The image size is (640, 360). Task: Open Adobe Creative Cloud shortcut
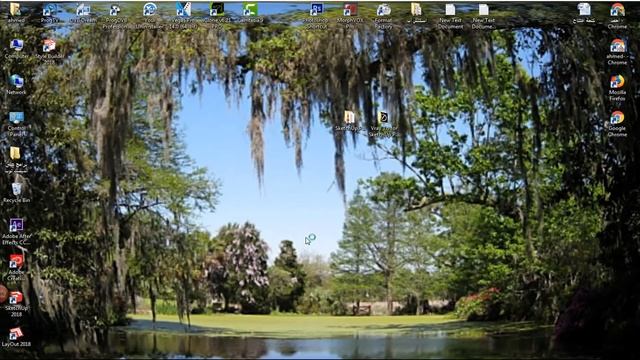(16, 267)
